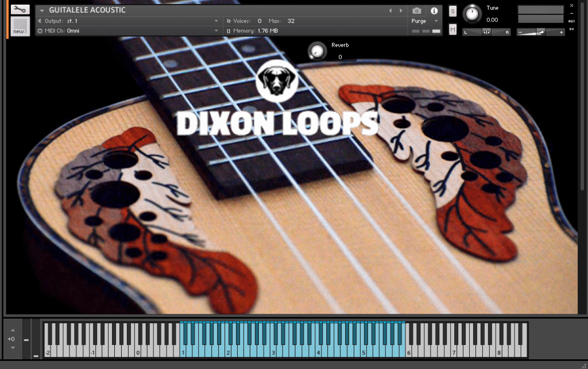Image resolution: width=588 pixels, height=369 pixels.
Task: Mute the instrument with M button
Action: (452, 29)
